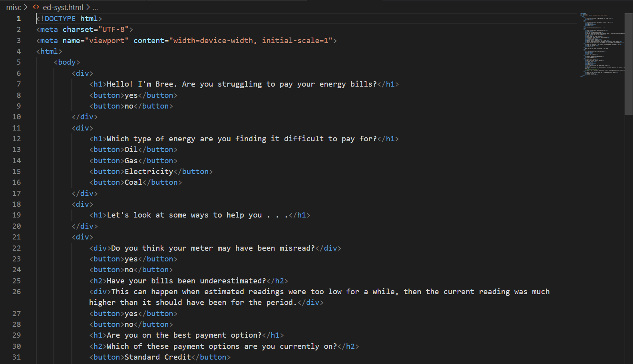Click the HTML file icon in breadcrumbs
The height and width of the screenshot is (364, 633).
pyautogui.click(x=36, y=7)
